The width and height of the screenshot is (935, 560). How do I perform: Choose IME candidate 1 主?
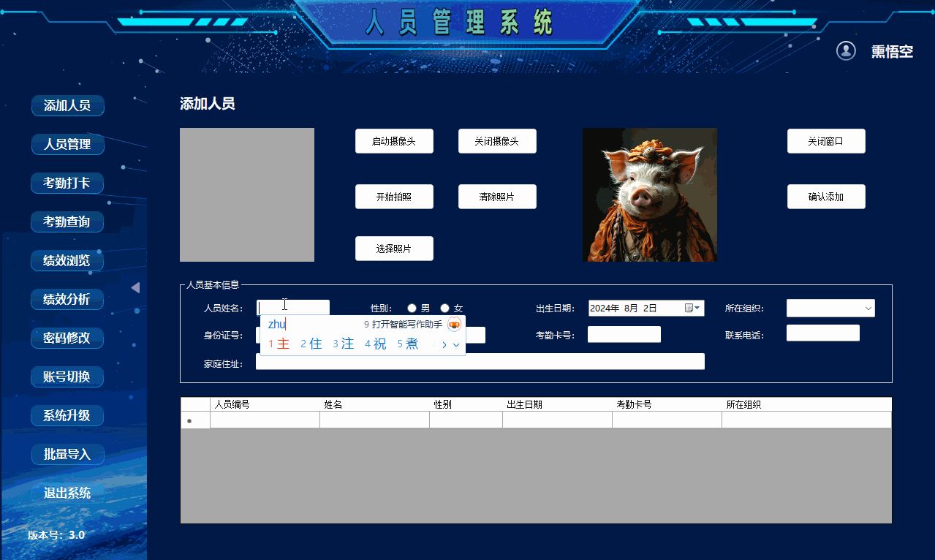[279, 344]
